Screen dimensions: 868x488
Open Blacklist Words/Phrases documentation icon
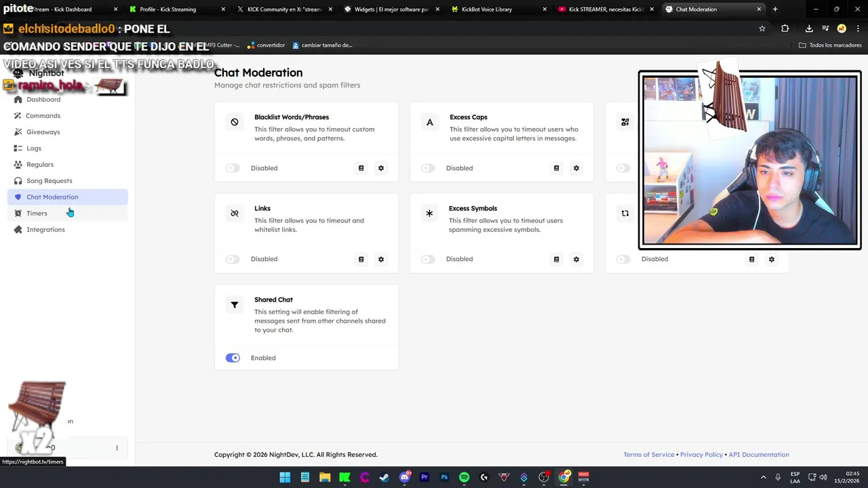coord(361,168)
